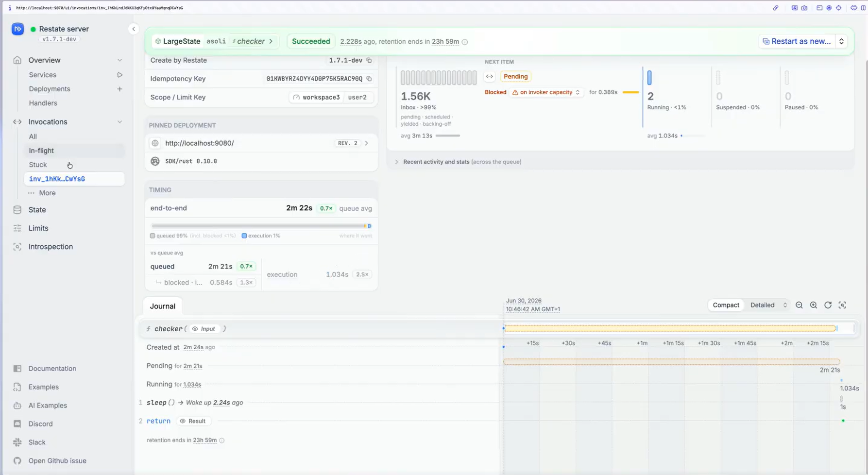Viewport: 868px width, 475px height.
Task: Click the yellow checker timeline bar
Action: (670, 329)
